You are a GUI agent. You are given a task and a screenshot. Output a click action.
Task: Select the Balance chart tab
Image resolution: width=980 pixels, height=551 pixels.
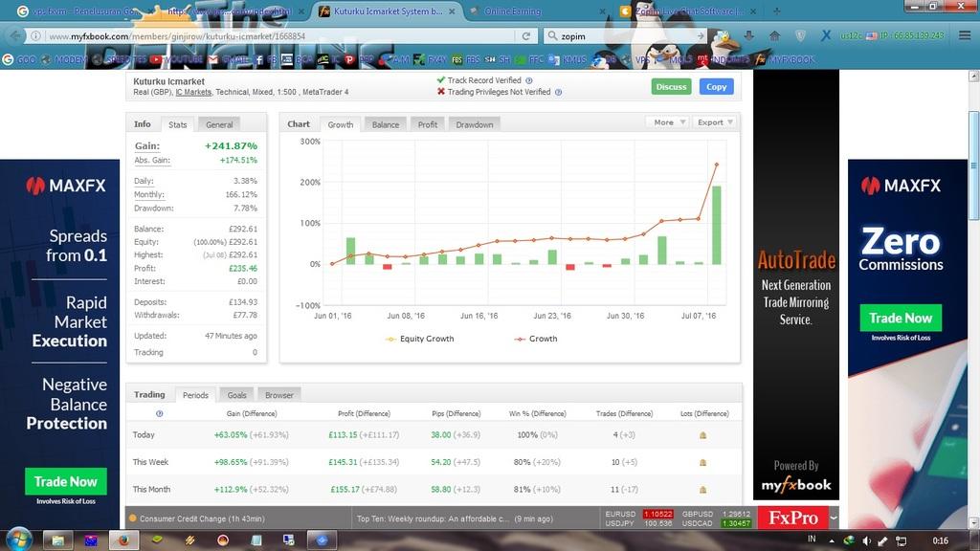pyautogui.click(x=386, y=124)
